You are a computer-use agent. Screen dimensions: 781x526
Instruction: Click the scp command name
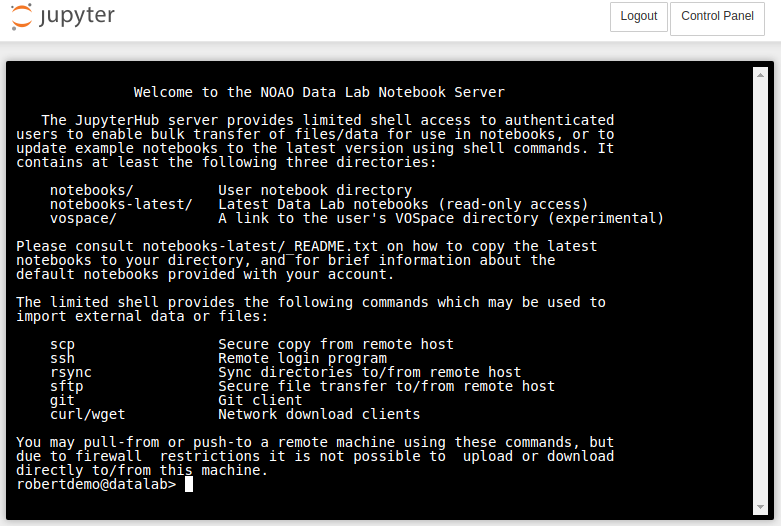coord(62,344)
